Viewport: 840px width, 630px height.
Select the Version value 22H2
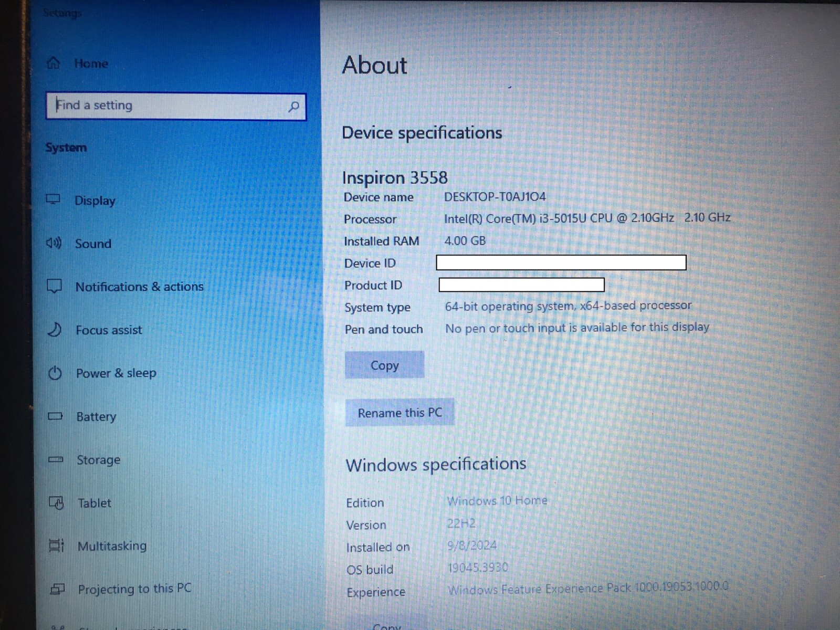point(461,523)
